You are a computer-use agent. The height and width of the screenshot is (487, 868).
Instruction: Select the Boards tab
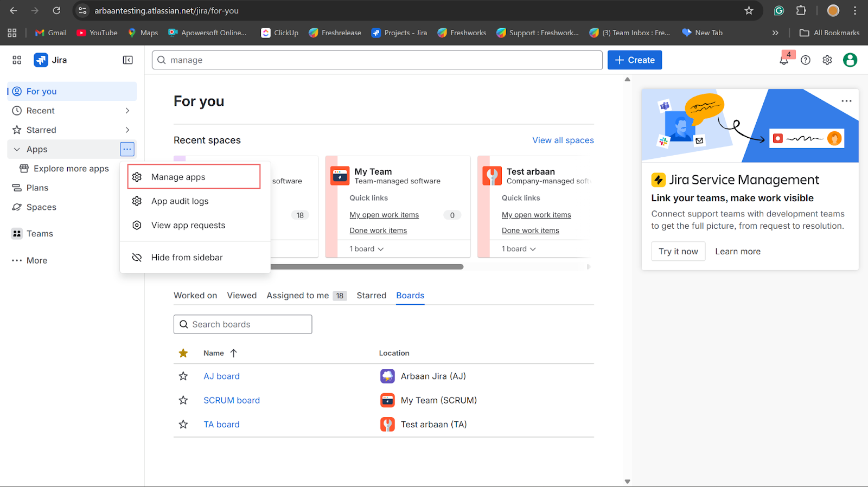[410, 296]
